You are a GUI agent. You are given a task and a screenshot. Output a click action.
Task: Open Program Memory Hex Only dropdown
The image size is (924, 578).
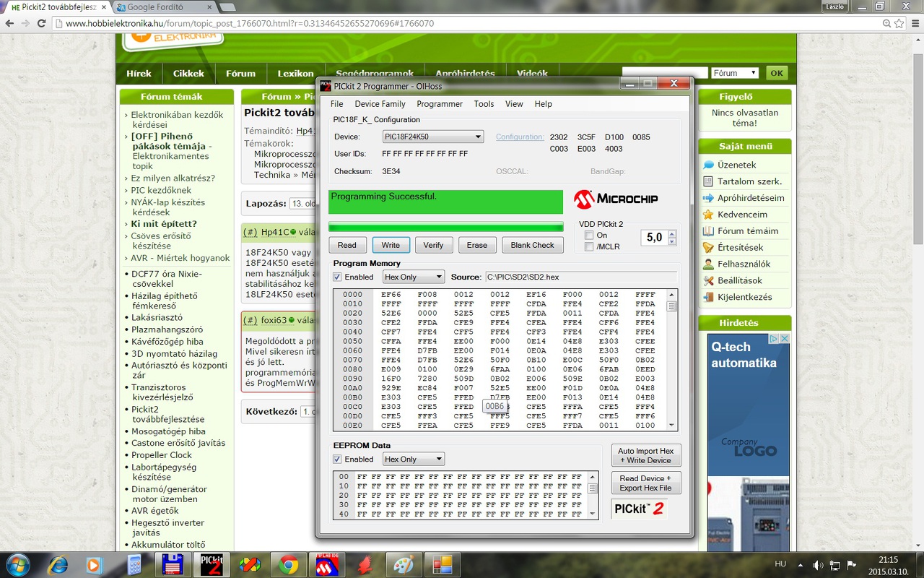(x=414, y=277)
